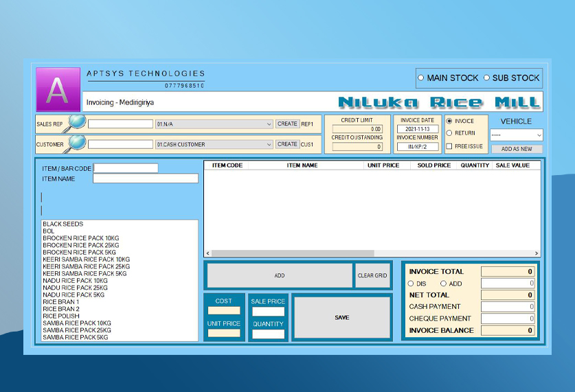Image resolution: width=575 pixels, height=392 pixels.
Task: Choose the Return radio option
Action: coord(449,133)
